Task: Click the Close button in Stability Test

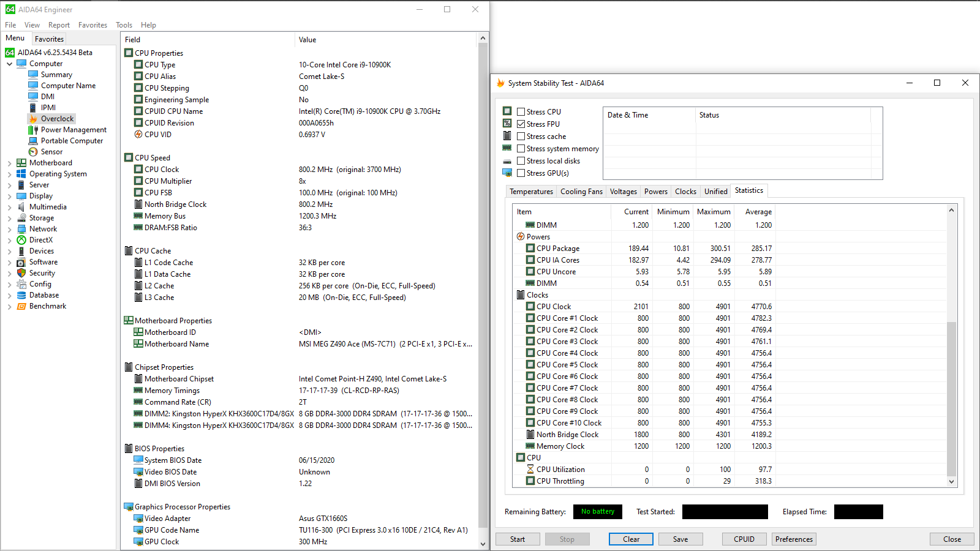Action: [x=952, y=539]
